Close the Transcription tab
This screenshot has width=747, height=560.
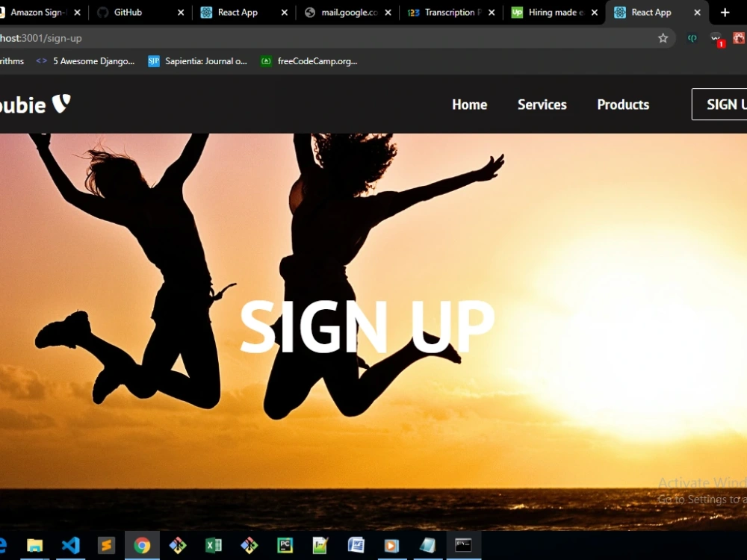(x=492, y=13)
